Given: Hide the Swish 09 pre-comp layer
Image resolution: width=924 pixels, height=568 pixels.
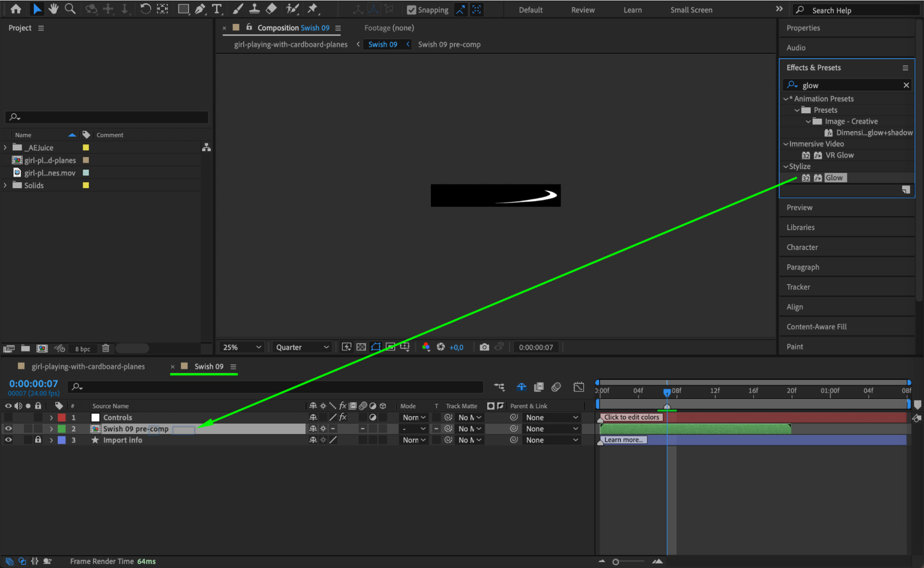Looking at the screenshot, I should [x=8, y=429].
